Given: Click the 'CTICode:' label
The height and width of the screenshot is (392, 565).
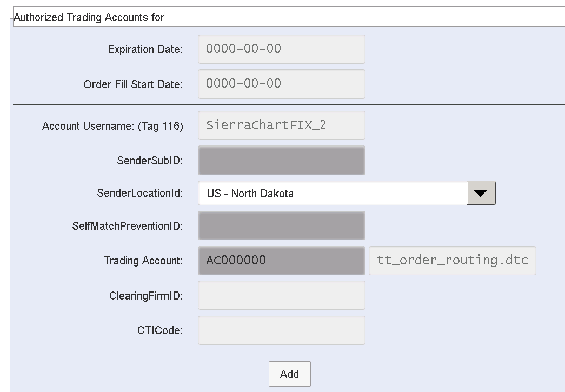Looking at the screenshot, I should click(160, 330).
